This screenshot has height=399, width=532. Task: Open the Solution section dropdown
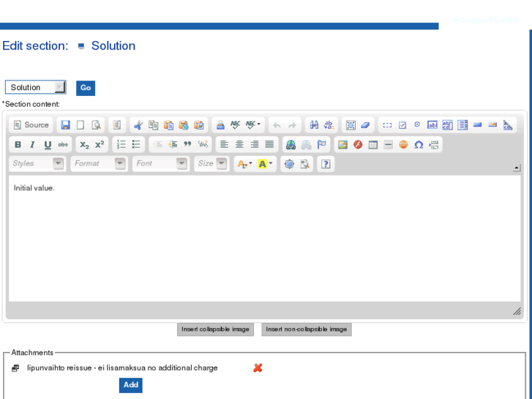pos(36,87)
